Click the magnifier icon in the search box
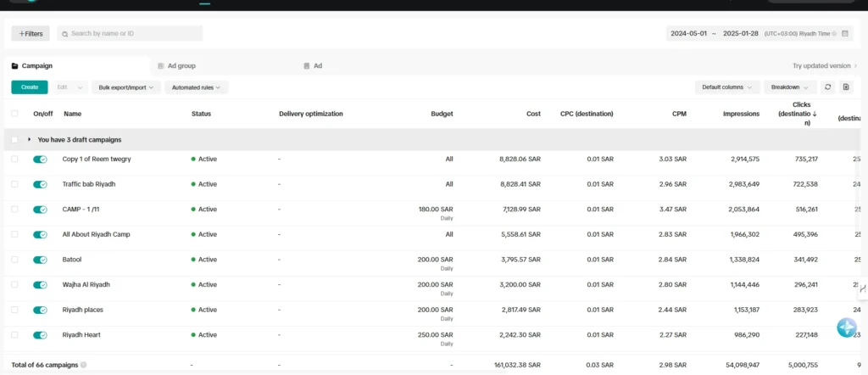The image size is (868, 375). coord(64,34)
